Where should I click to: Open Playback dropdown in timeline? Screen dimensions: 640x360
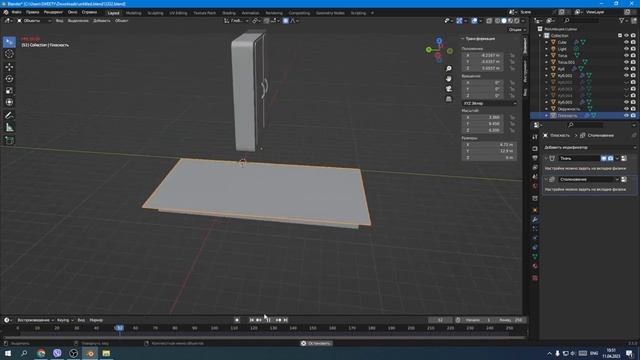(x=36, y=320)
